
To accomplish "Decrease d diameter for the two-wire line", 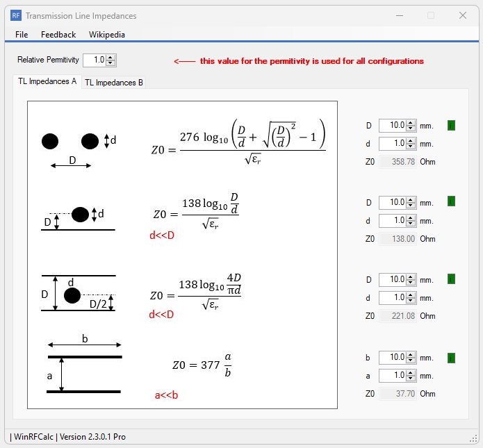I will coord(411,147).
